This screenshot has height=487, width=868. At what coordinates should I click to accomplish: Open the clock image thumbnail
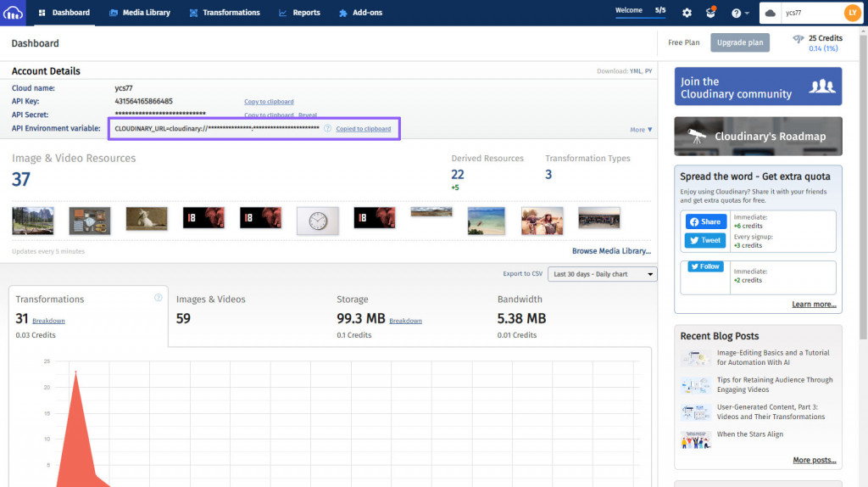pos(318,221)
